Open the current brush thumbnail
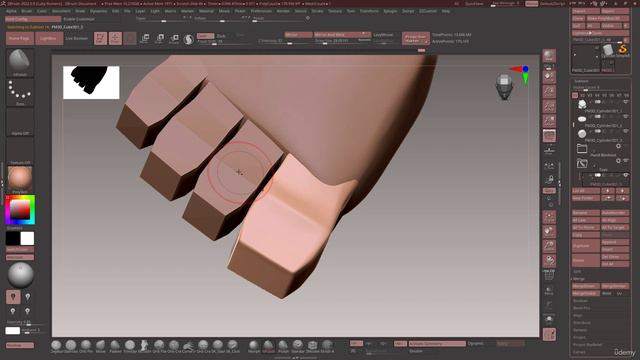640x360 pixels. click(x=20, y=62)
